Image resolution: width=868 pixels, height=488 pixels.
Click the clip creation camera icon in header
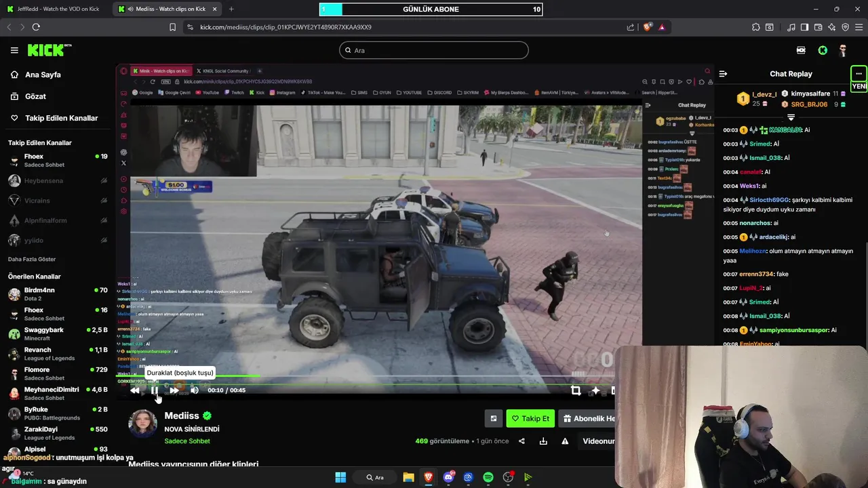point(801,50)
